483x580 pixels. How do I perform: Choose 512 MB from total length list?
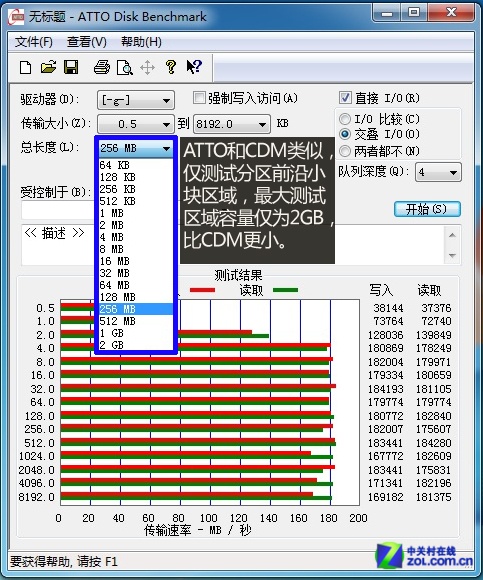click(136, 321)
